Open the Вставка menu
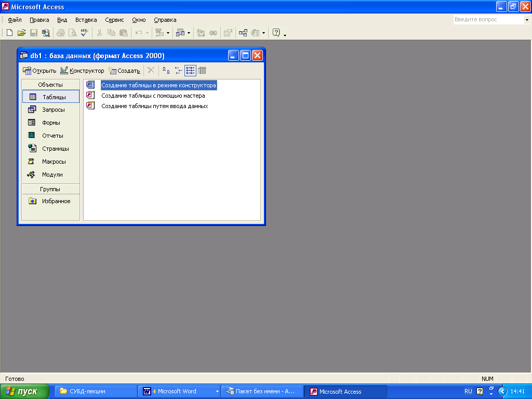 (x=86, y=20)
